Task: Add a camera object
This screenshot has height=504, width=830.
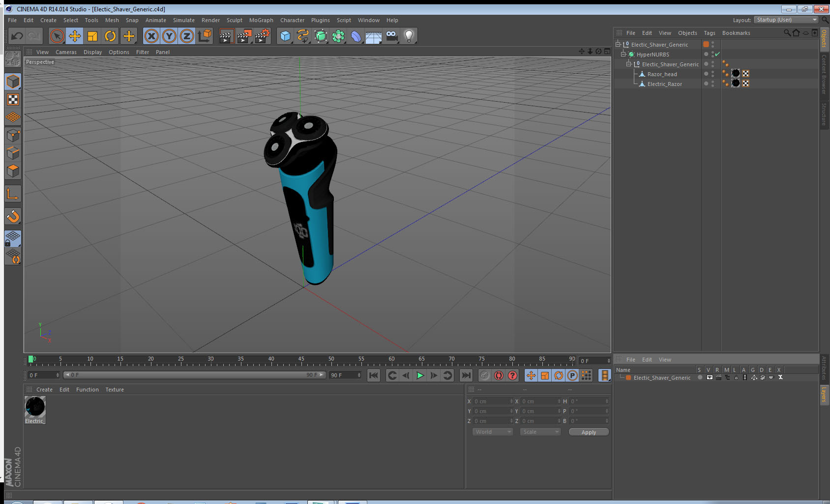Action: click(x=391, y=36)
